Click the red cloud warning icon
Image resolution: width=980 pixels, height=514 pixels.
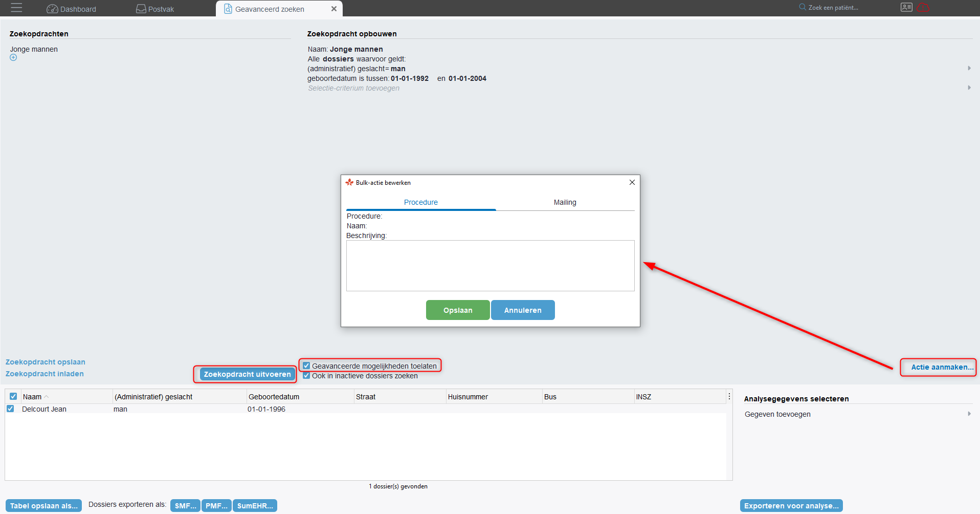[923, 8]
